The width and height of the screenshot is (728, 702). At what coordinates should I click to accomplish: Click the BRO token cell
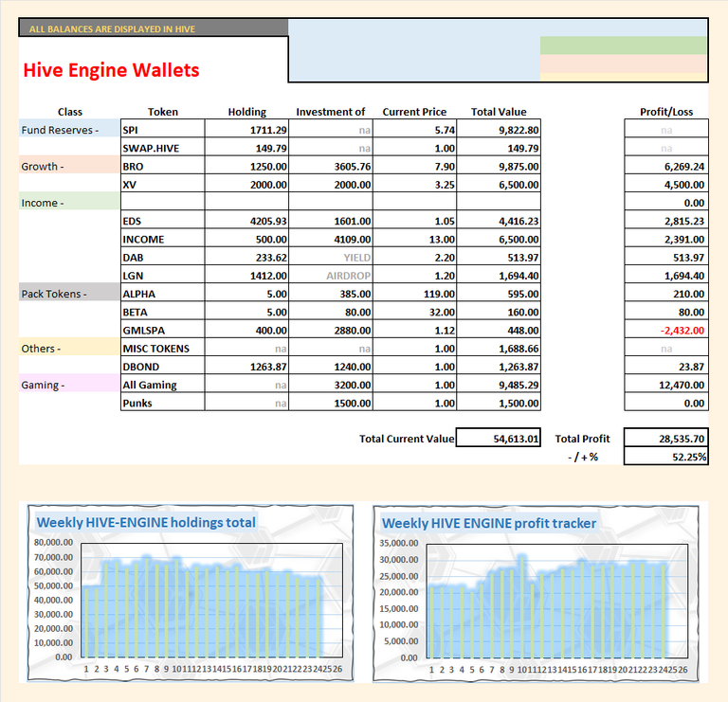(162, 165)
